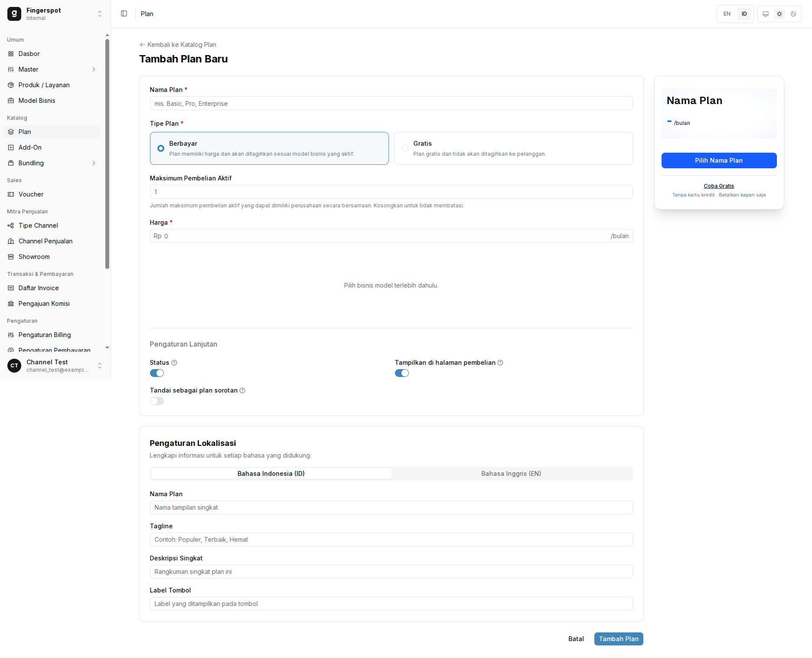Go back via Kembali ke Katalog Plan
The image size is (812, 658).
(178, 45)
